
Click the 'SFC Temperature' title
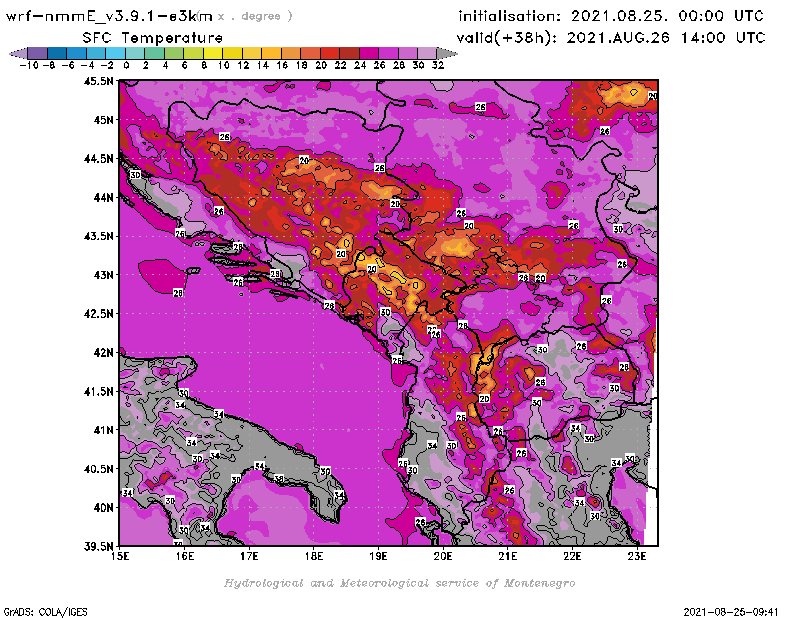[153, 38]
